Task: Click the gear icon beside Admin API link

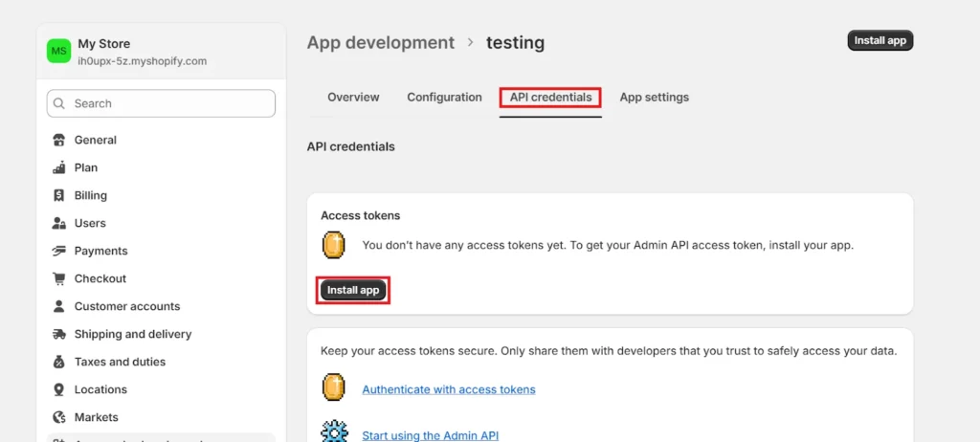Action: pyautogui.click(x=334, y=431)
